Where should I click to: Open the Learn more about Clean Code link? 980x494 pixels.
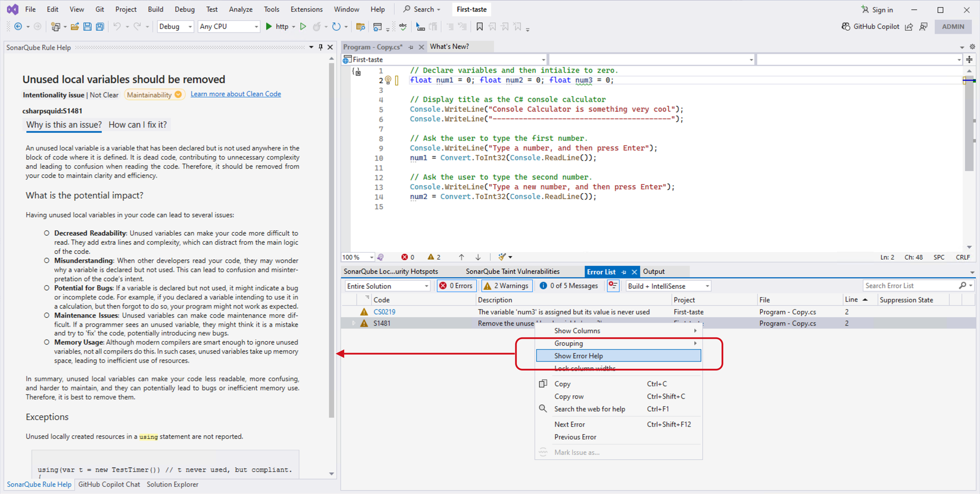236,94
